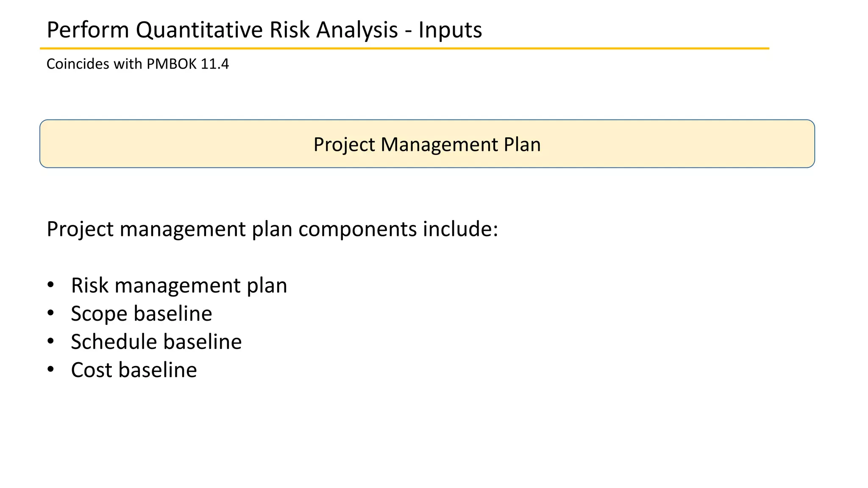The width and height of the screenshot is (868, 488).
Task: Click the word "Analysis" in the title
Action: pos(357,30)
